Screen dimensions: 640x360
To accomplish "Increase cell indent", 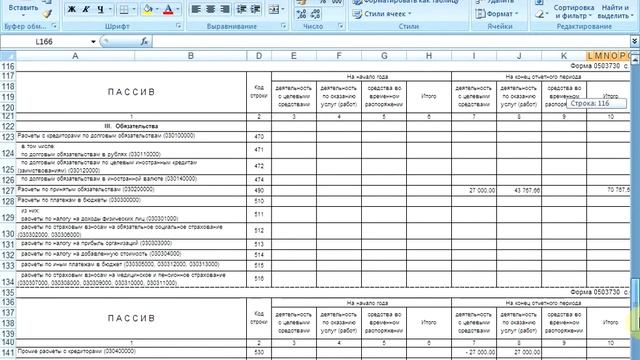I will pos(256,9).
